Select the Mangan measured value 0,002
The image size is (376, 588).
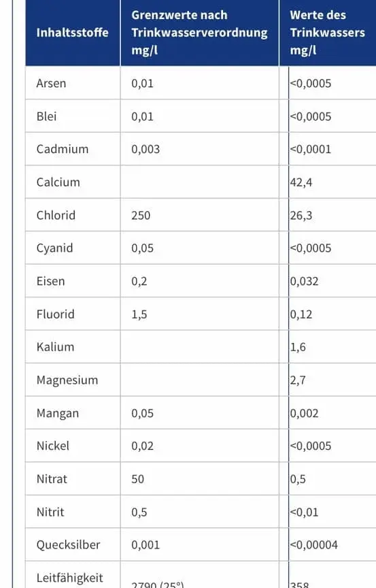click(x=304, y=413)
